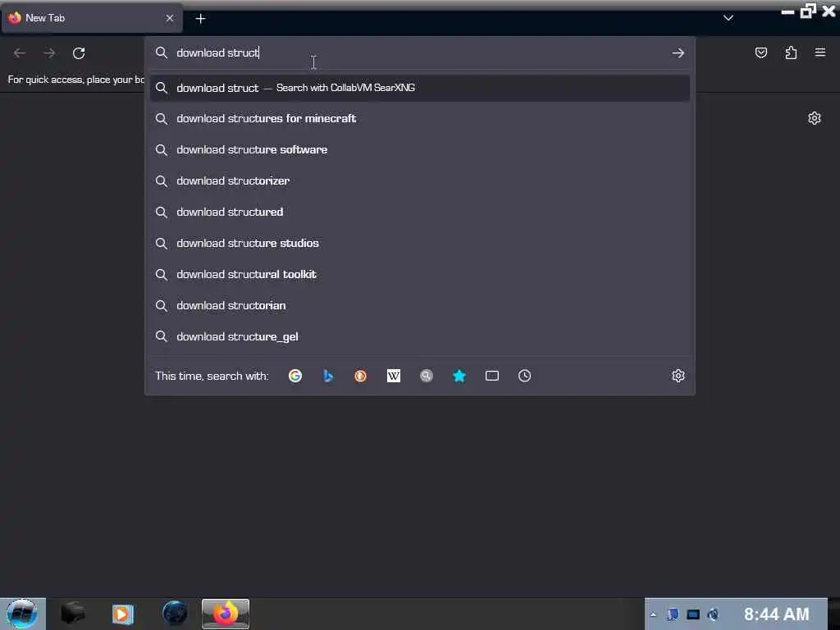Search with the grey SearXNG engine icon
The width and height of the screenshot is (840, 630).
(x=427, y=376)
